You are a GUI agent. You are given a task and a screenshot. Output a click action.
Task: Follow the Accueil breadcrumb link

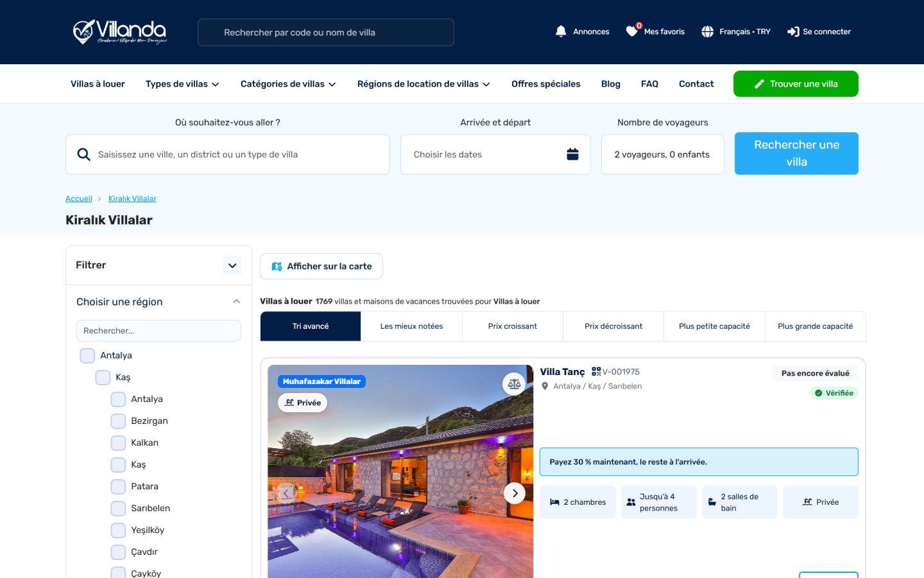click(79, 199)
